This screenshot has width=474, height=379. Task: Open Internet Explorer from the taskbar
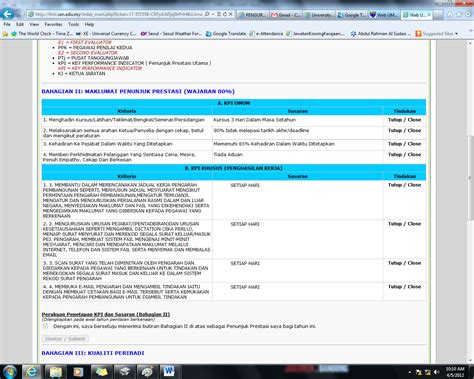pos(32,371)
